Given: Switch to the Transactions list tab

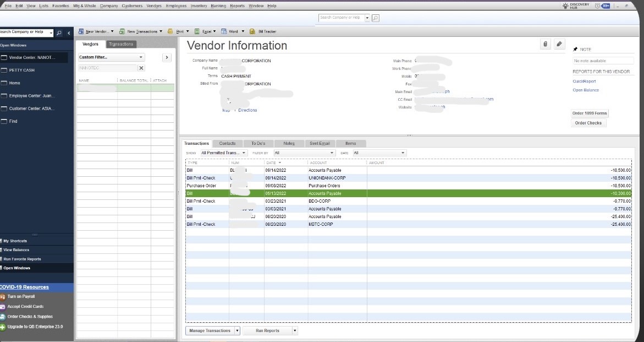Looking at the screenshot, I should click(x=121, y=44).
